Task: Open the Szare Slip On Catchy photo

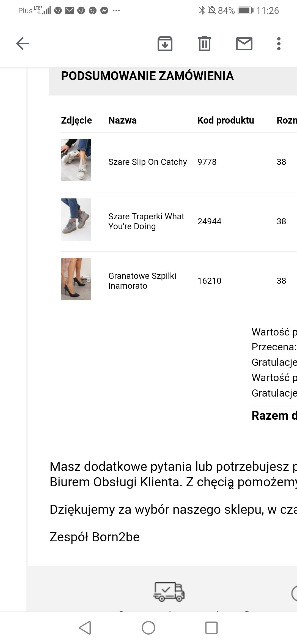Action: click(76, 160)
